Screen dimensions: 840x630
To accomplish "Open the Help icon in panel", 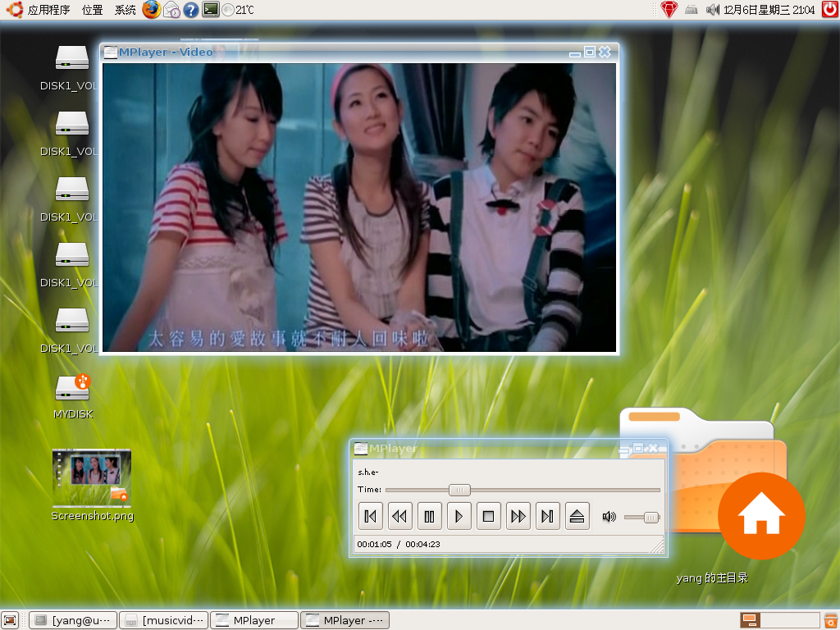I will [x=190, y=10].
